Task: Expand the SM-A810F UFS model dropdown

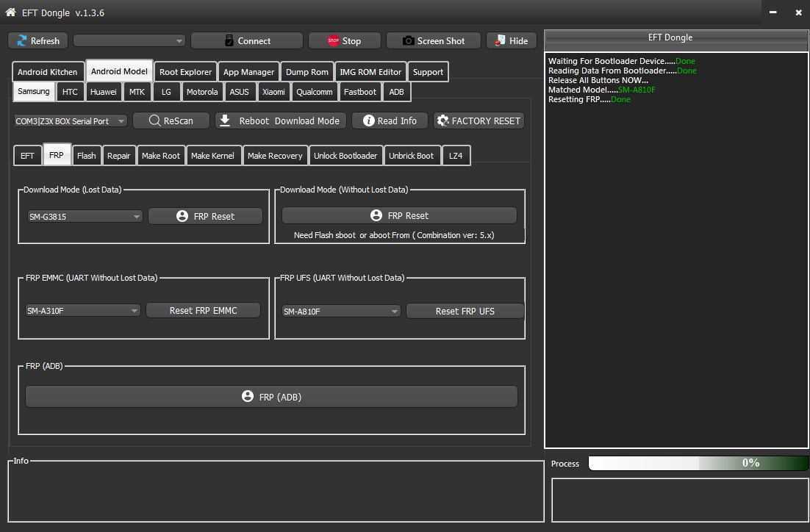Action: click(x=341, y=312)
